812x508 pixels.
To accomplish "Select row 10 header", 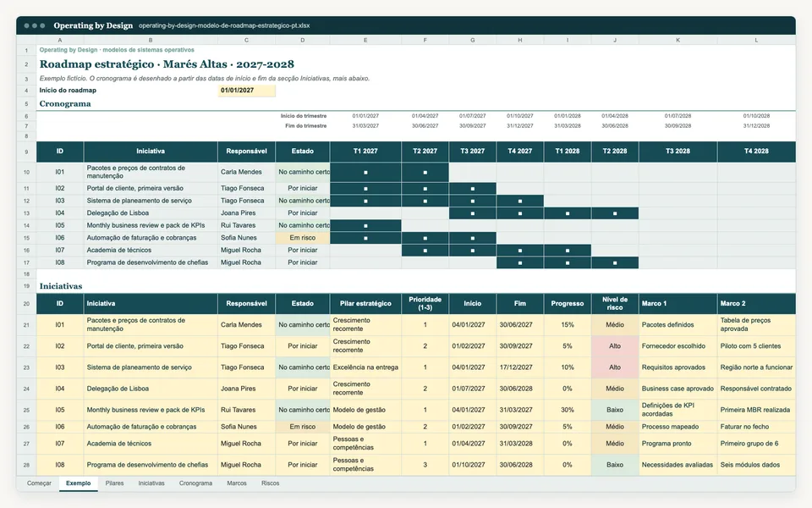I will pos(26,172).
